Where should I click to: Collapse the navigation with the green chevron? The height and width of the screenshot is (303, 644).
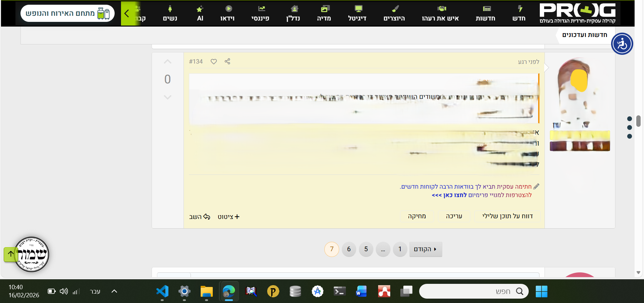tap(127, 13)
